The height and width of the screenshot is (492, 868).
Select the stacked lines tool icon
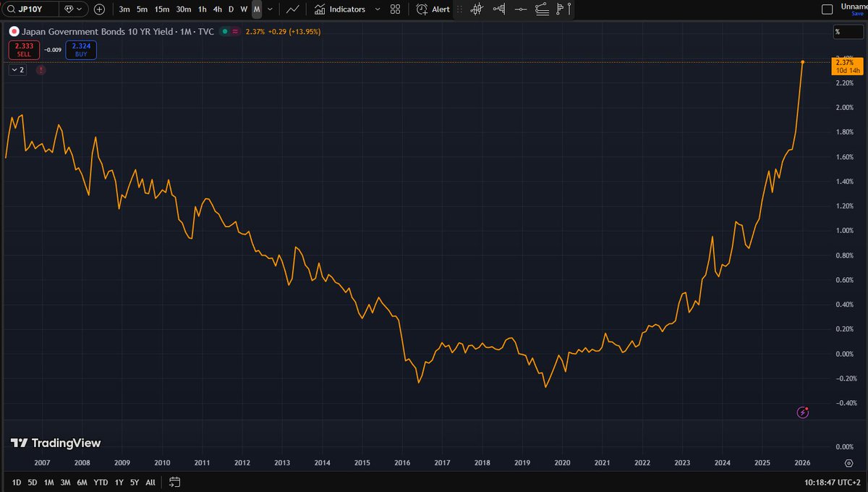click(x=542, y=9)
